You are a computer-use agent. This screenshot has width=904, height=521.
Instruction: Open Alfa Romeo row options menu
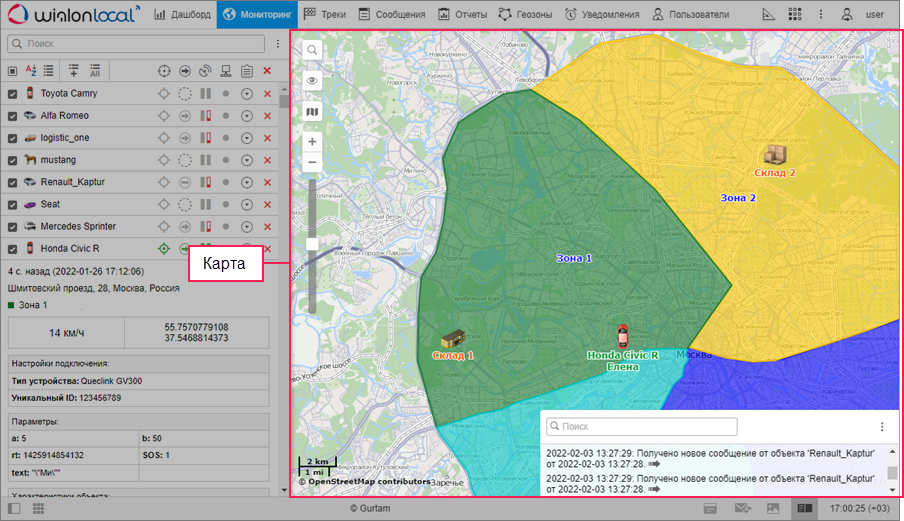pos(247,116)
